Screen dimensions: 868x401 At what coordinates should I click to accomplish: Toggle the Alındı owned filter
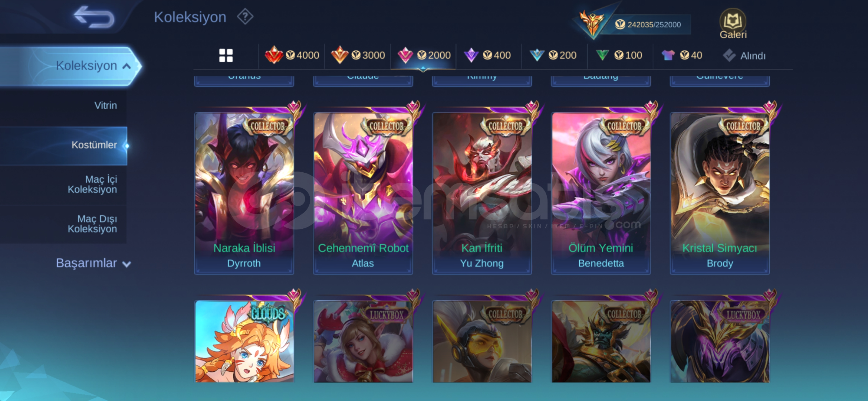744,56
